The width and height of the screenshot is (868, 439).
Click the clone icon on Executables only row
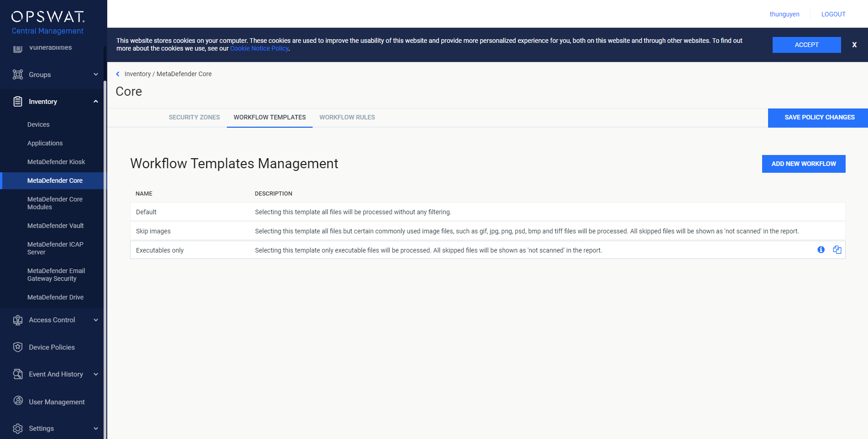[837, 250]
